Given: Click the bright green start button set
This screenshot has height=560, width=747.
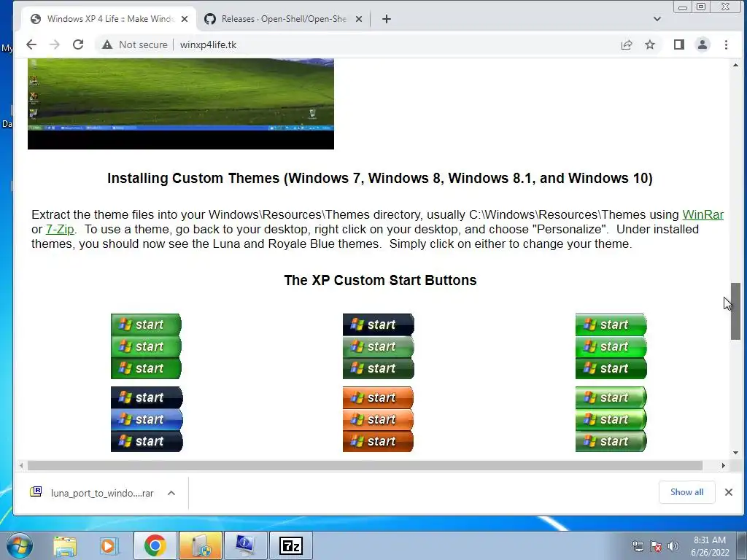Looking at the screenshot, I should click(x=146, y=346).
